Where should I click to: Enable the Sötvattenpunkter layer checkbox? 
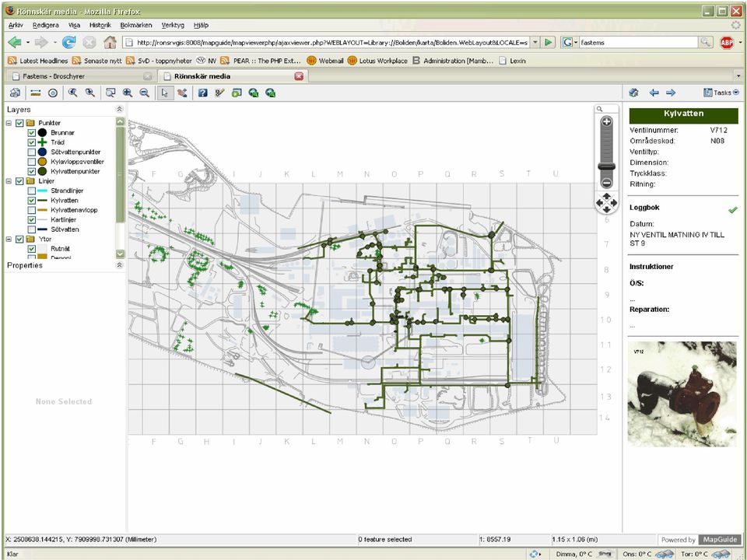(31, 152)
